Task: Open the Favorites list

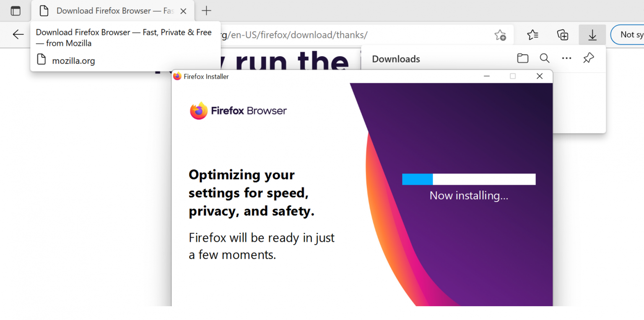Action: pos(532,35)
